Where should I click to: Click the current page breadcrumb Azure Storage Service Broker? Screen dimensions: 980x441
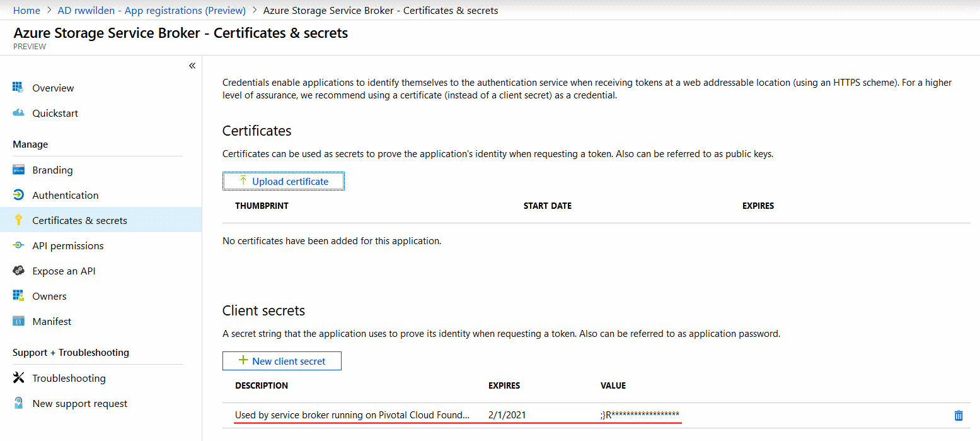coord(381,10)
